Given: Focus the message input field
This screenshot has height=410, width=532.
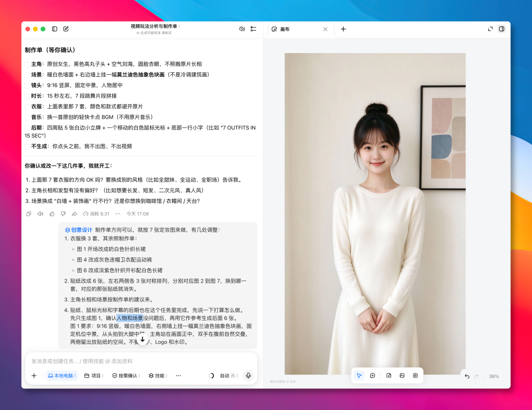Looking at the screenshot, I should pyautogui.click(x=141, y=361).
